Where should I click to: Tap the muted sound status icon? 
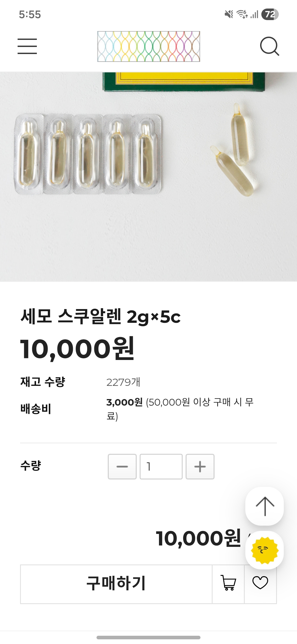pos(229,14)
